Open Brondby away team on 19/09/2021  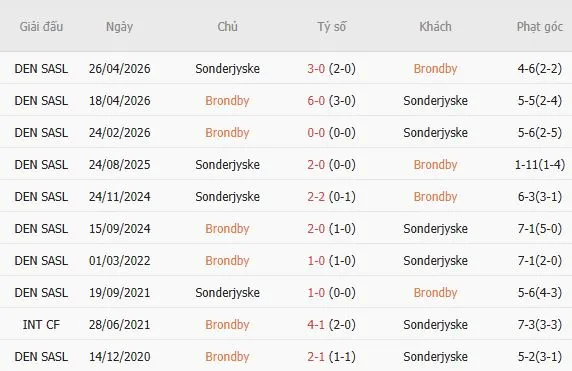[x=435, y=293]
